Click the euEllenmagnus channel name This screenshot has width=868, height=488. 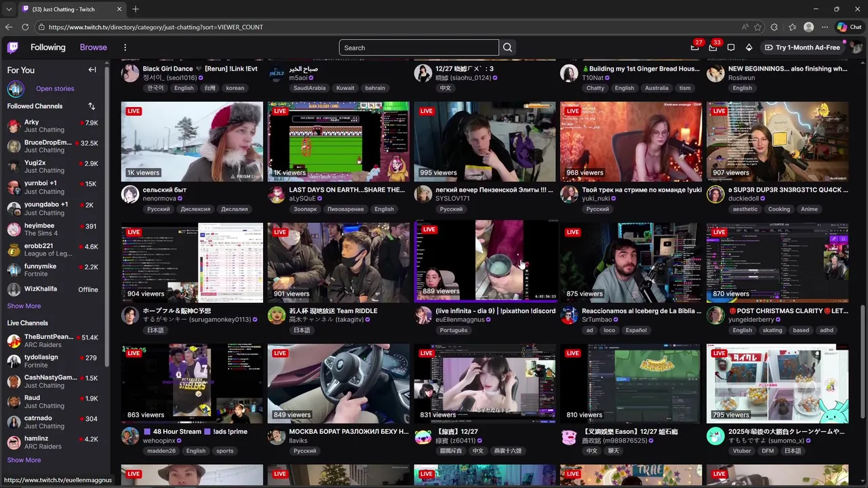[460, 320]
